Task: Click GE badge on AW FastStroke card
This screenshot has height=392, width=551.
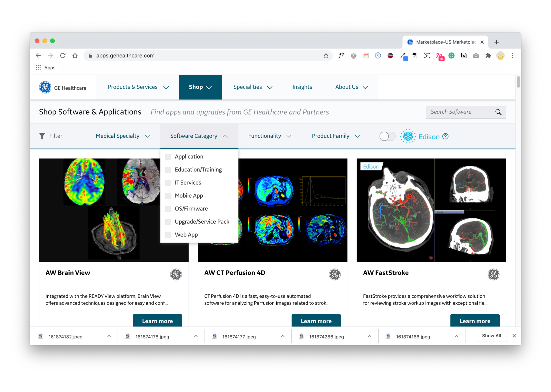Action: [x=493, y=274]
